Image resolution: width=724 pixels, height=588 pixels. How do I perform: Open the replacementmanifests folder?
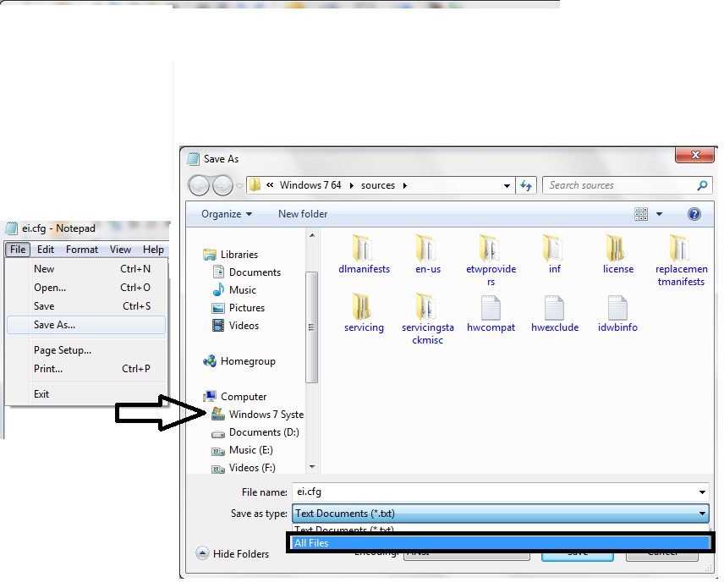point(681,261)
